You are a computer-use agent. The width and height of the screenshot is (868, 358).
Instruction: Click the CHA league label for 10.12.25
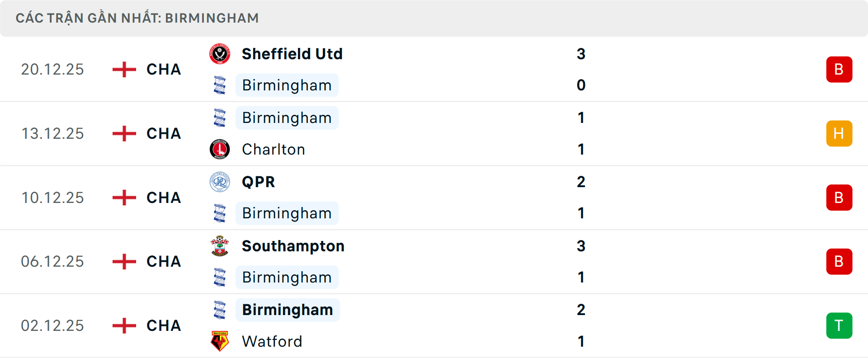(164, 198)
